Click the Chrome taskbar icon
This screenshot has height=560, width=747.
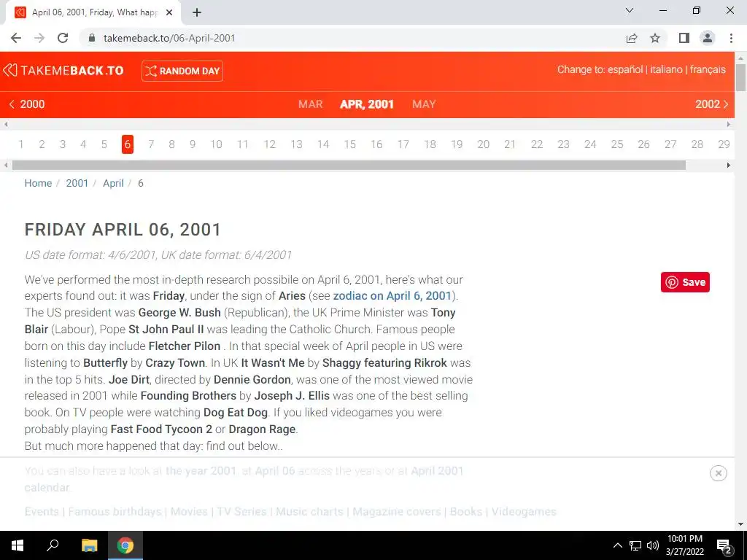125,545
